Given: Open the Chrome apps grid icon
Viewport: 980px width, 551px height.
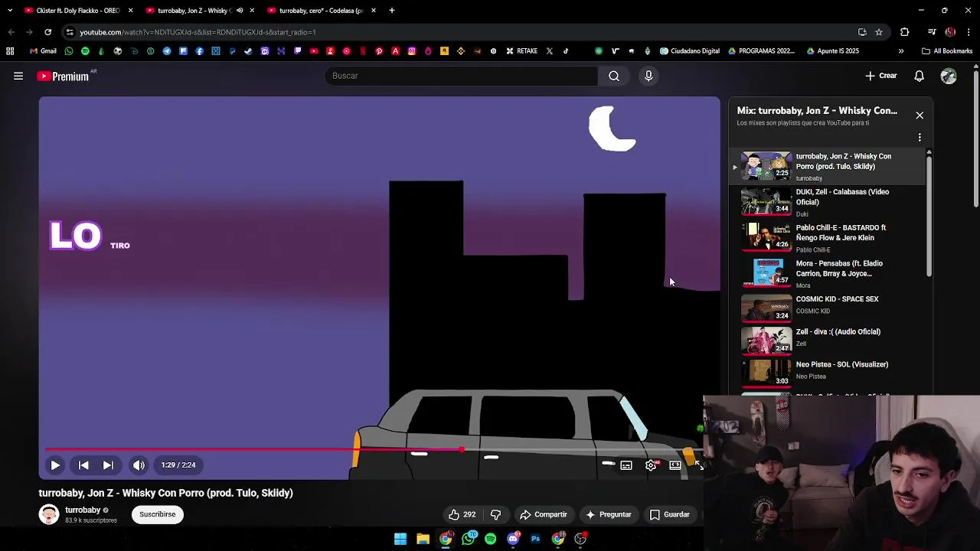Looking at the screenshot, I should 10,51.
